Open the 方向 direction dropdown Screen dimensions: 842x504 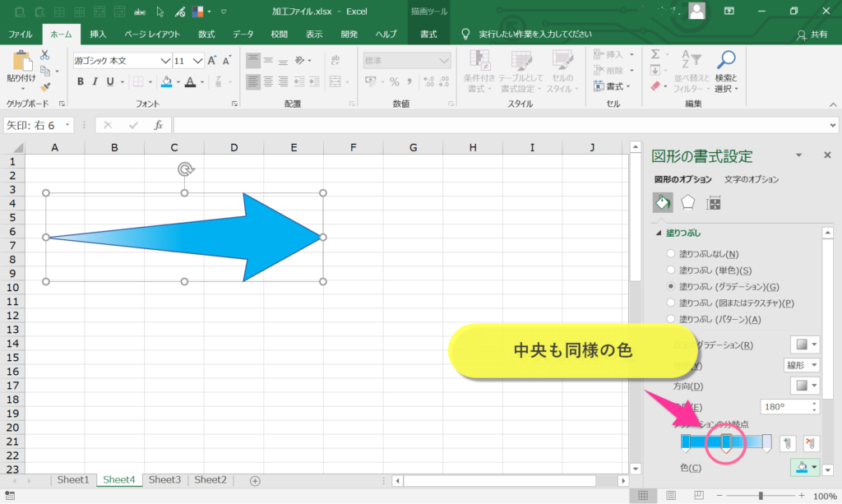[x=804, y=386]
